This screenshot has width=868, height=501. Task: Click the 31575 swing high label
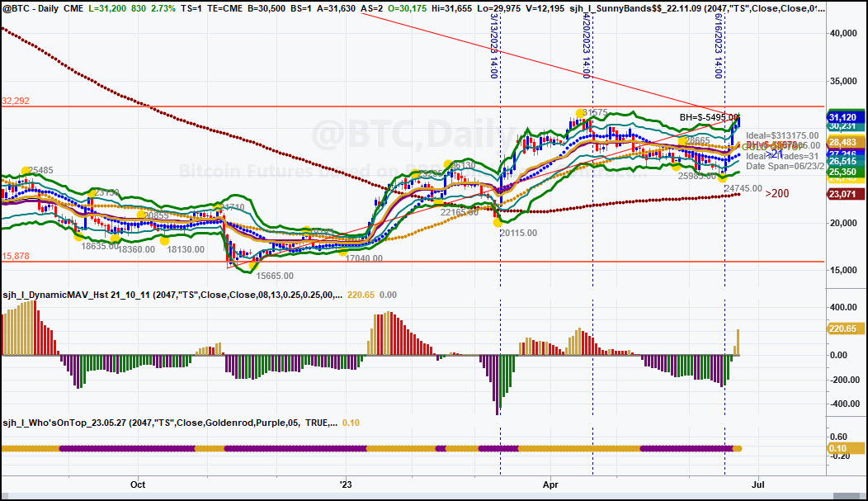[595, 113]
